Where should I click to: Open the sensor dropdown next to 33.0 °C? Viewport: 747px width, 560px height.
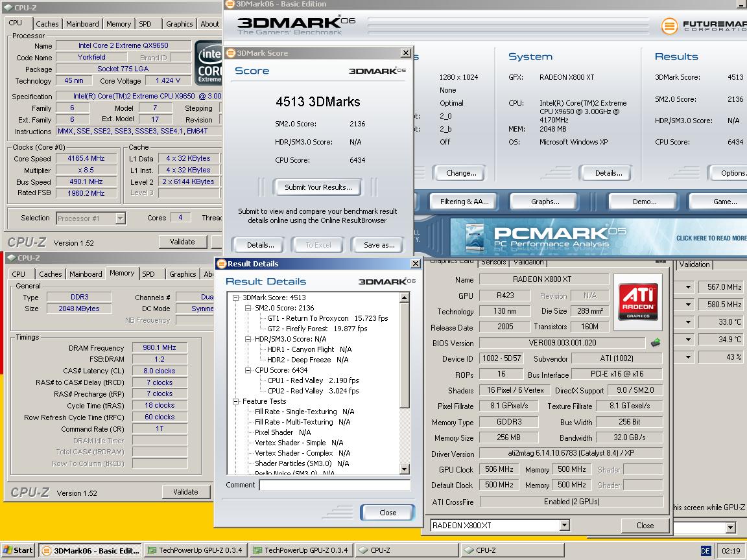tap(689, 322)
